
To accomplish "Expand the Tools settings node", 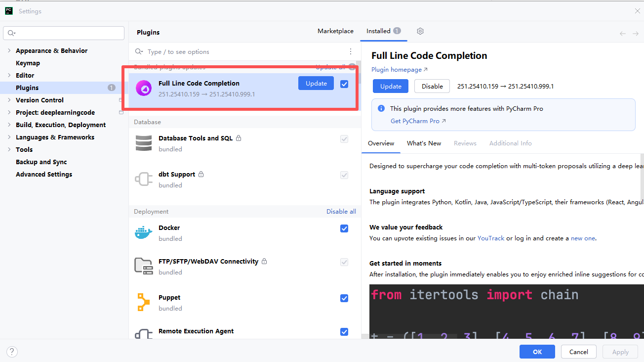I will pos(9,149).
